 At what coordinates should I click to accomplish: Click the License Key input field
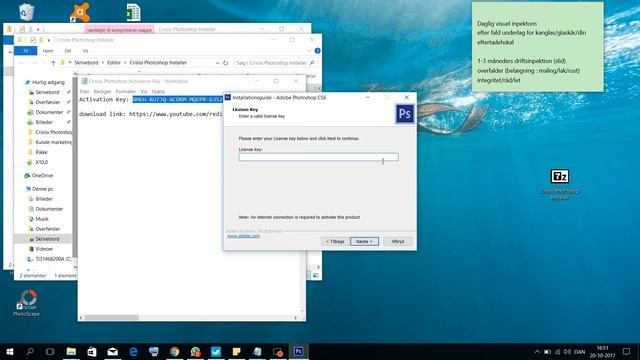pyautogui.click(x=318, y=157)
